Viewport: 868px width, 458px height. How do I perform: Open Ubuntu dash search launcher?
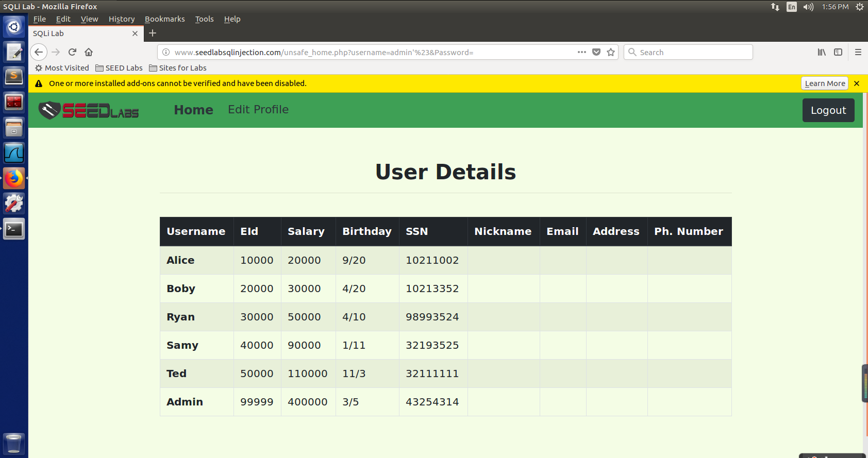coord(14,26)
